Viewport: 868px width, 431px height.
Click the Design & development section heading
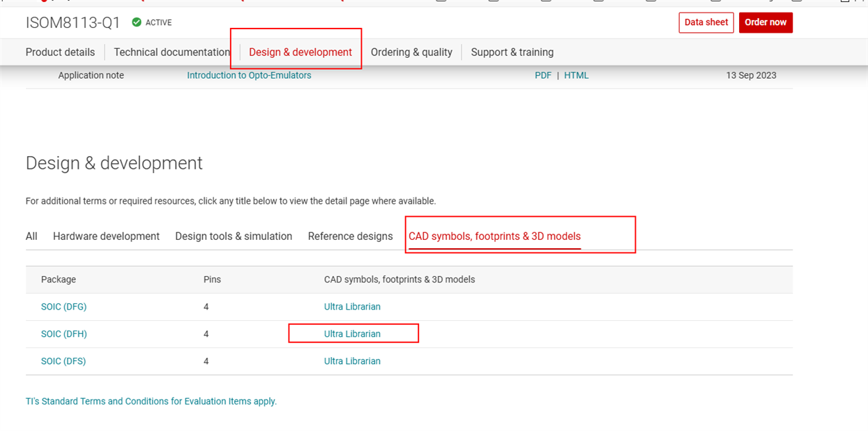(114, 163)
